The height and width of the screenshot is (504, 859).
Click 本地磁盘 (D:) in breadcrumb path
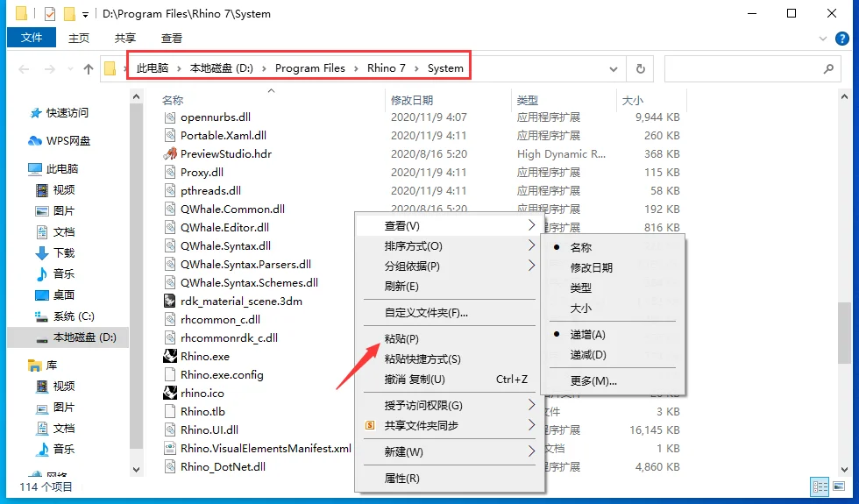tap(221, 68)
